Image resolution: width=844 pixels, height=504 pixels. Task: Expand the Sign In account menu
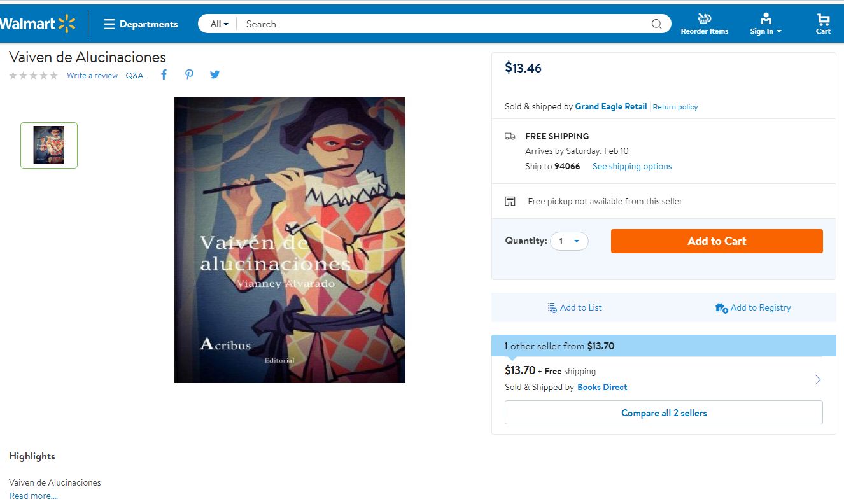766,24
